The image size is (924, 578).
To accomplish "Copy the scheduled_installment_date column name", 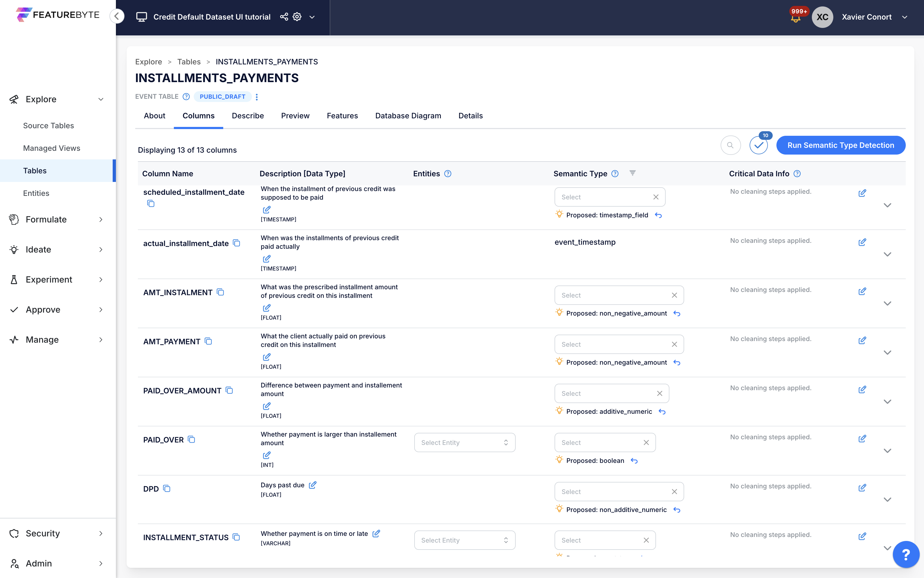I will tap(151, 203).
